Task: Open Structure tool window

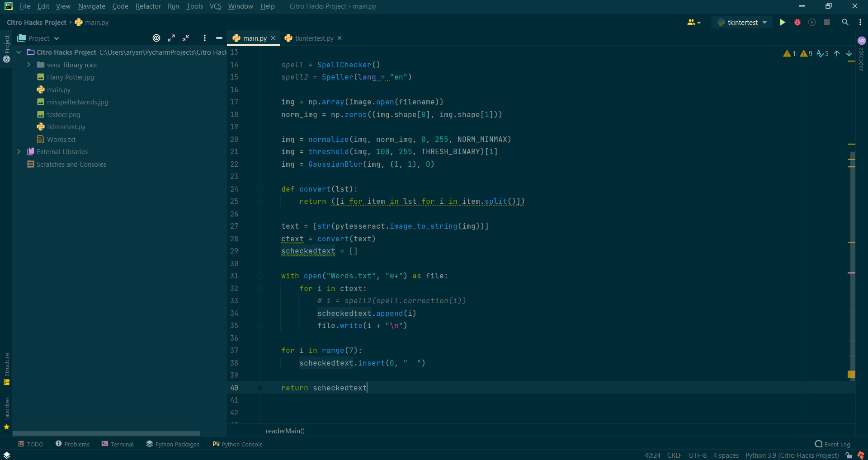Action: (x=6, y=369)
